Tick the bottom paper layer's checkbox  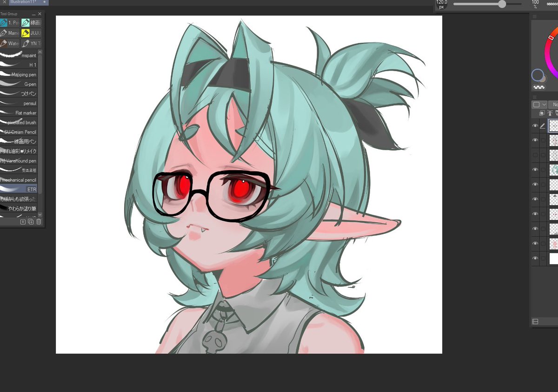point(543,258)
